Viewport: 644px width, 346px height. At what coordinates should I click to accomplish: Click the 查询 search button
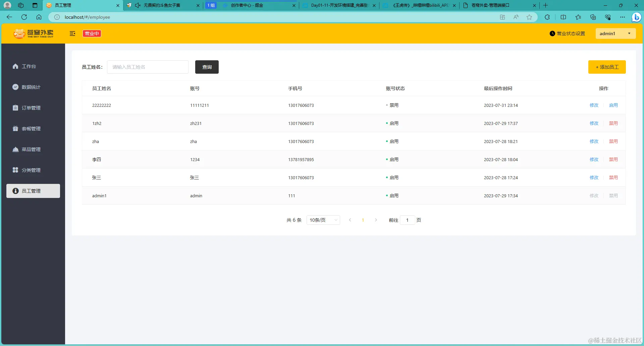207,67
